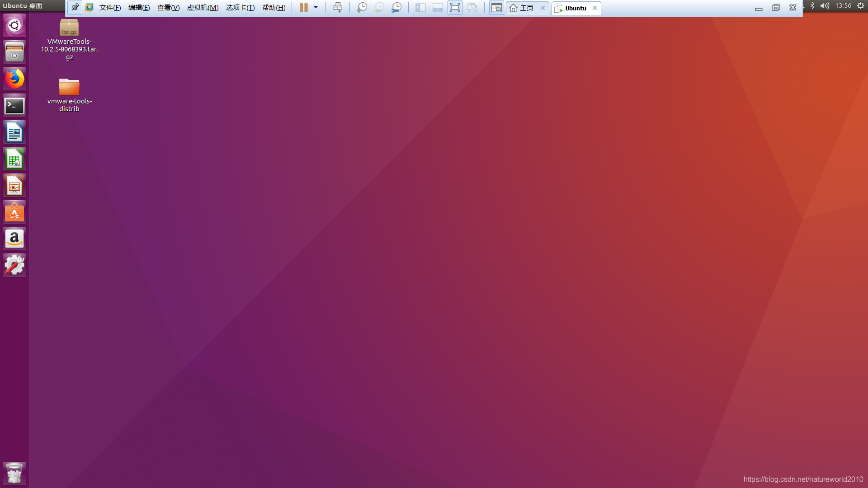Open the snapshot manager

pyautogui.click(x=396, y=8)
